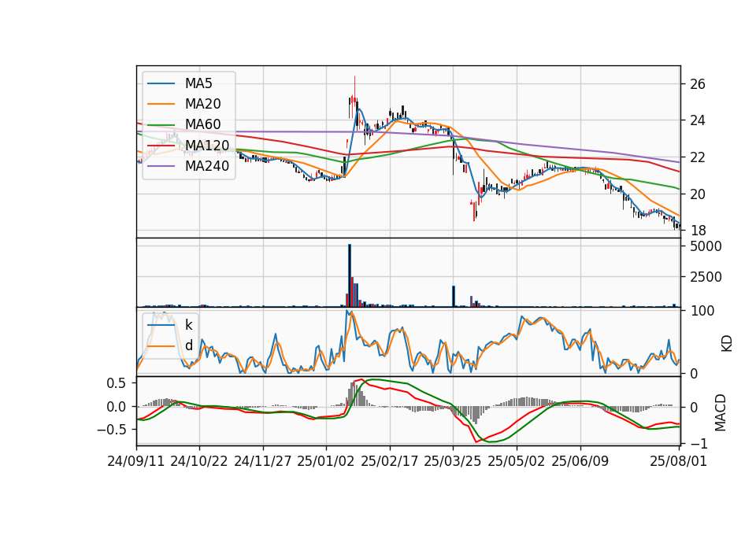
Task: Click the price axis value 26
Action: (698, 84)
